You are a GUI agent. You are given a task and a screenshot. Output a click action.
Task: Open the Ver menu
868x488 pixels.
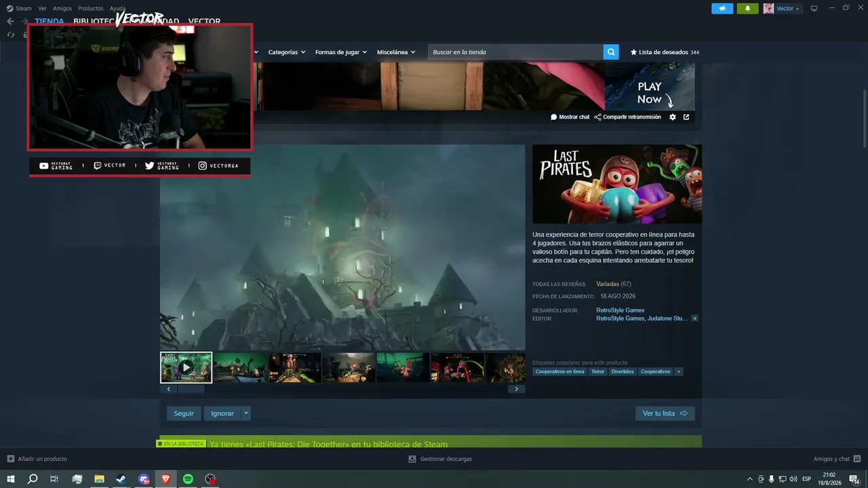(42, 8)
